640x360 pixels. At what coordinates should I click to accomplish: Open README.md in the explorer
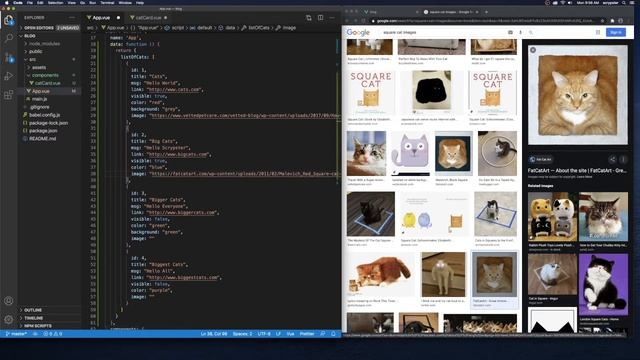(42, 138)
